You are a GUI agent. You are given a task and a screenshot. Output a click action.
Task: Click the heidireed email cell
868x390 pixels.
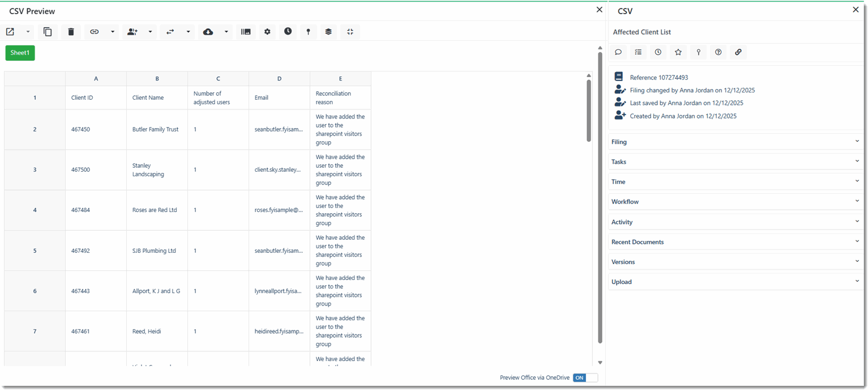(279, 331)
